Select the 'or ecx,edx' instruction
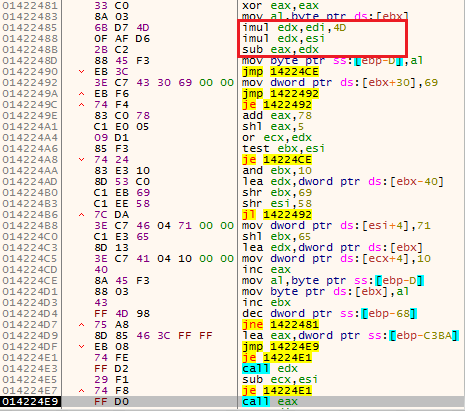 click(x=277, y=138)
